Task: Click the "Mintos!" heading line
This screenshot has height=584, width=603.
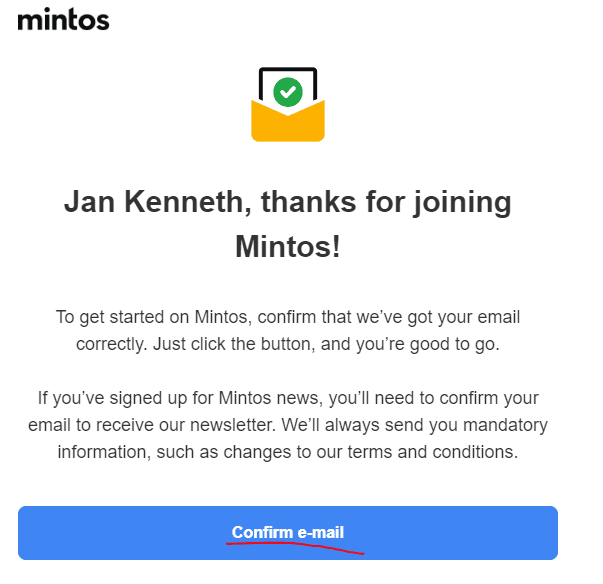Action: (288, 246)
